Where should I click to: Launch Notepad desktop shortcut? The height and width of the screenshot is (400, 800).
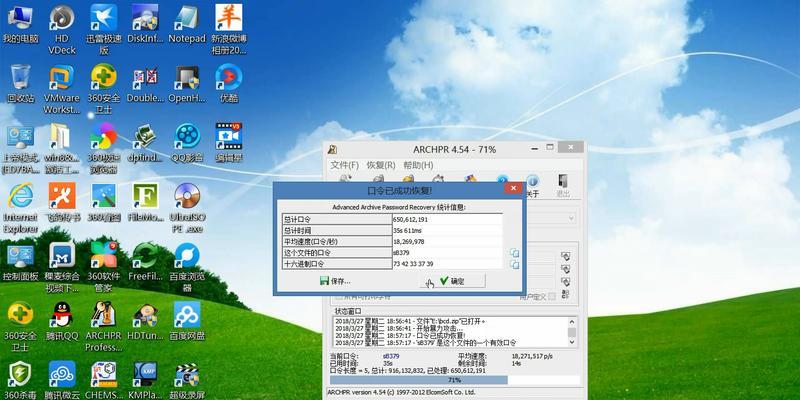coord(187,24)
